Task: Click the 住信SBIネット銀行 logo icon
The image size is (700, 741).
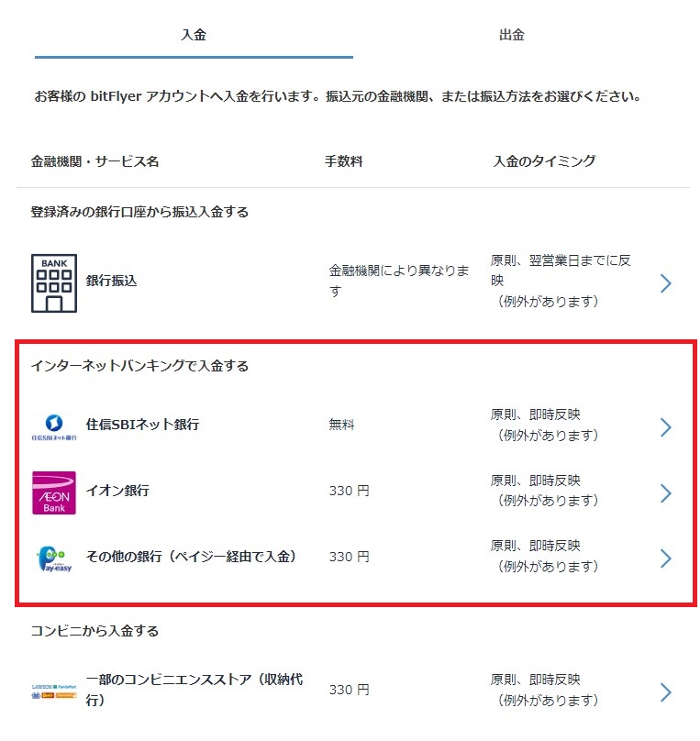Action: [54, 426]
